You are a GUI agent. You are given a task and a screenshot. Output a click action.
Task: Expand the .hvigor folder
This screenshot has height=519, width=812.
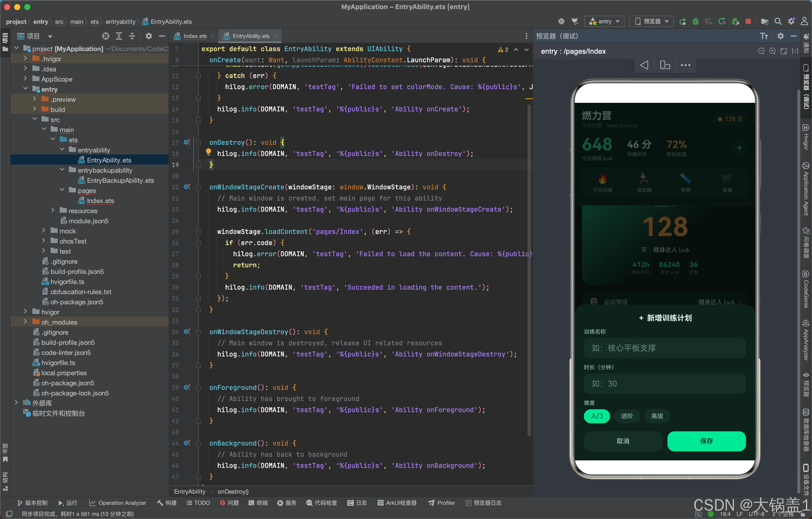point(25,58)
